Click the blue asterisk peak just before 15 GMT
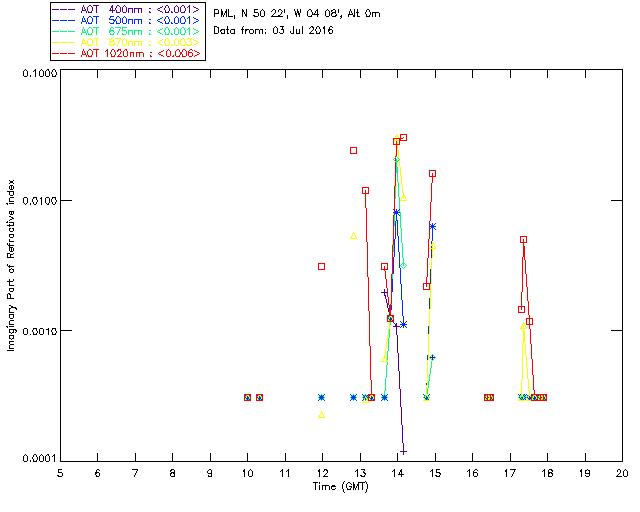 point(433,226)
